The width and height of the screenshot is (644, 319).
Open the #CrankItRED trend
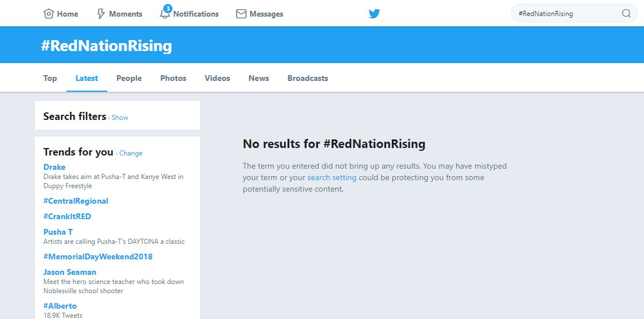tap(67, 216)
